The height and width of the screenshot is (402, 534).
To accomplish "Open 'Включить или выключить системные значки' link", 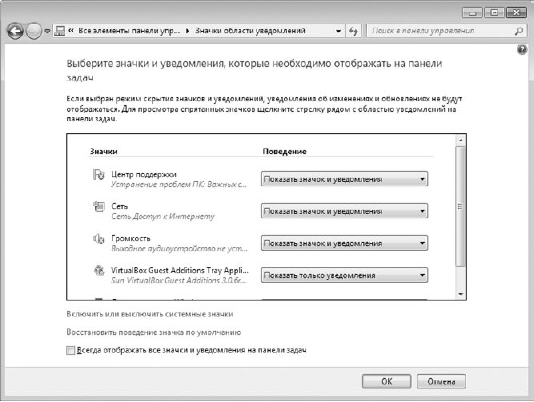I will tap(150, 314).
